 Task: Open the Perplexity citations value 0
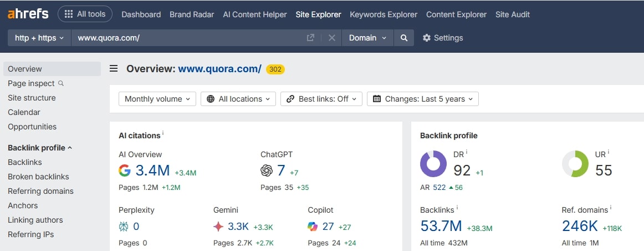136,227
